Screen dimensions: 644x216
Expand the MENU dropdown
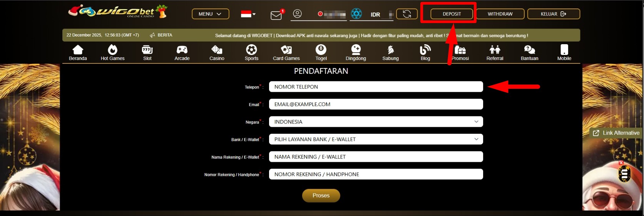point(211,14)
